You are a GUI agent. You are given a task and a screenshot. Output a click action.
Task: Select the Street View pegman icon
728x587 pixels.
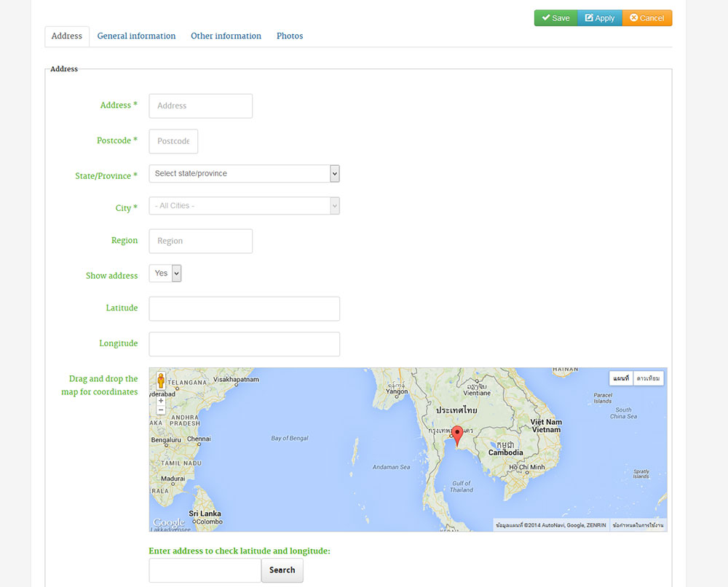tap(161, 380)
